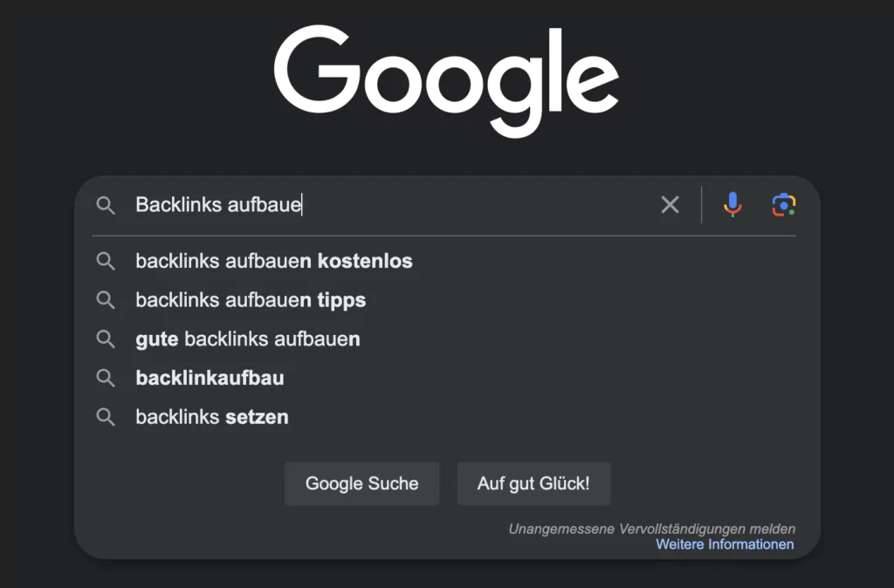This screenshot has width=894, height=588.
Task: Click the search icon beside 'gute backlinks aufbauen'
Action: click(x=106, y=339)
